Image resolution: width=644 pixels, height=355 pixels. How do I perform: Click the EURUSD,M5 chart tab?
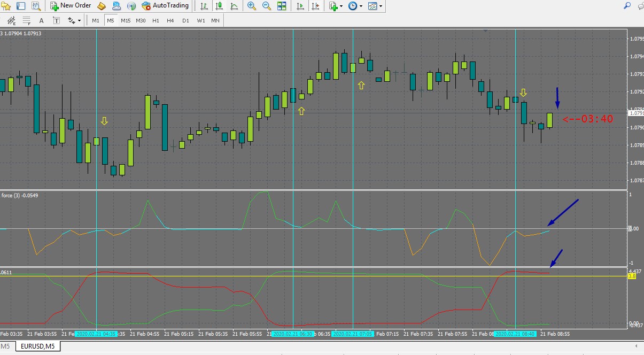coord(37,346)
